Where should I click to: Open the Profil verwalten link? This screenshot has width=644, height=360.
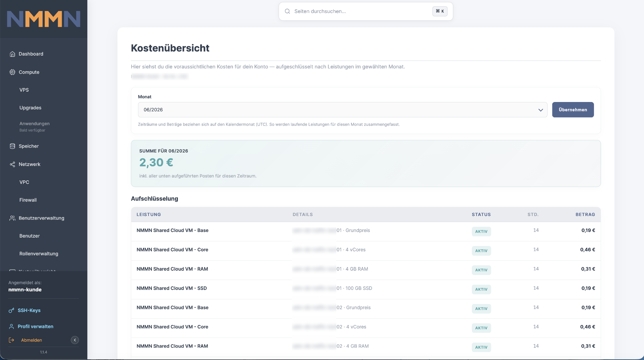pos(35,326)
